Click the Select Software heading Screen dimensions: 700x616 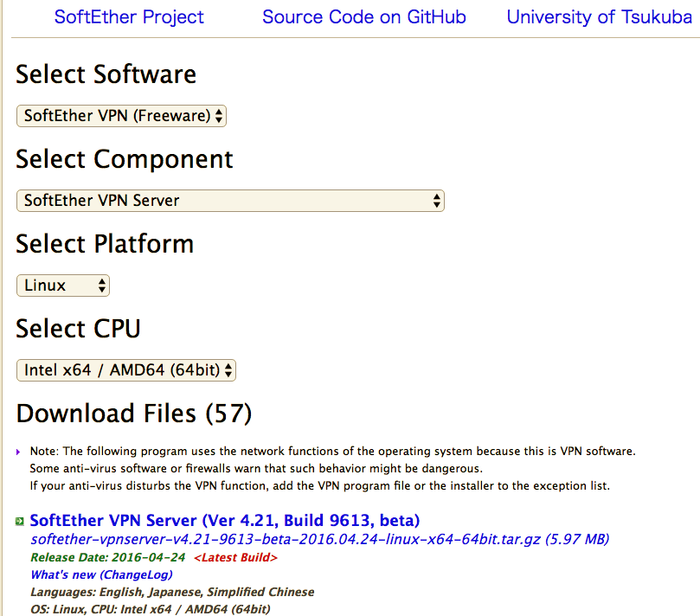click(106, 74)
